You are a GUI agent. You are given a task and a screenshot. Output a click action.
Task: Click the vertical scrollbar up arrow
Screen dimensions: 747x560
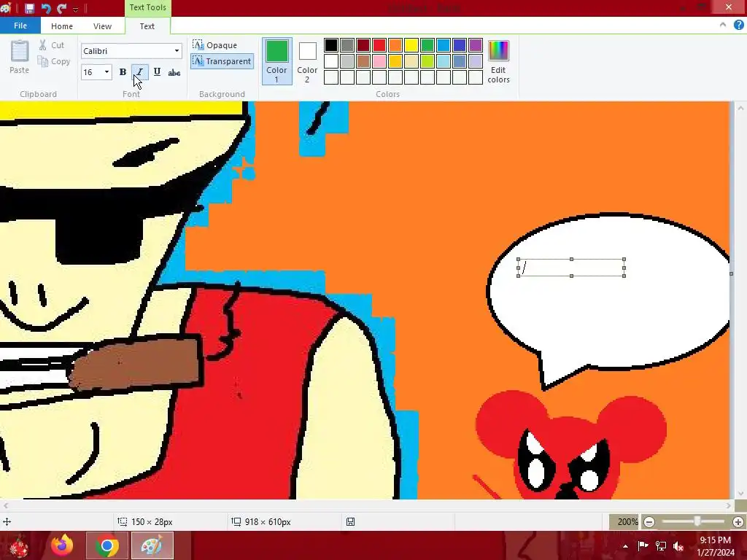pos(740,108)
